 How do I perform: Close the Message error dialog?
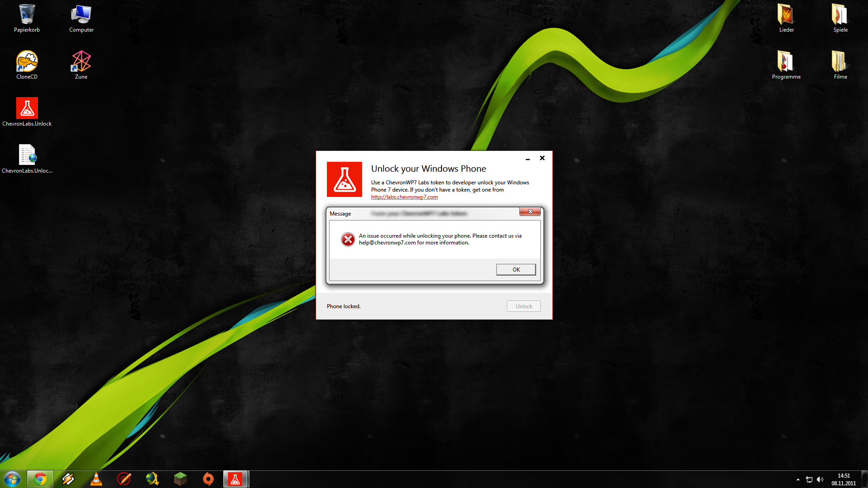(530, 211)
